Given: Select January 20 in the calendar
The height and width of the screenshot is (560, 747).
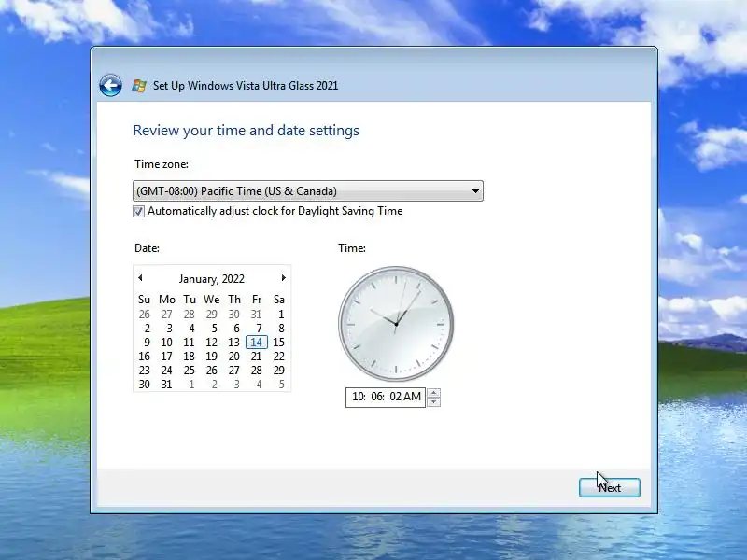Looking at the screenshot, I should (234, 357).
